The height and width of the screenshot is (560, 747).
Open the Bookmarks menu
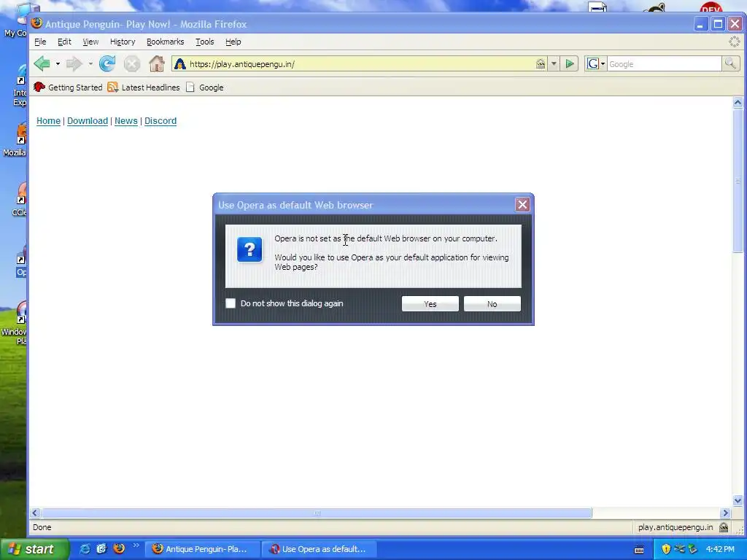[x=166, y=42]
